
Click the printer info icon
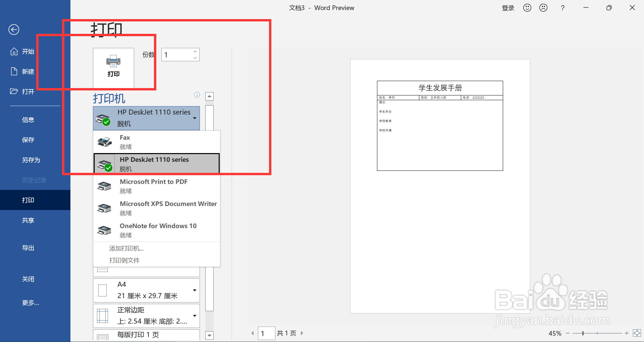click(x=197, y=95)
